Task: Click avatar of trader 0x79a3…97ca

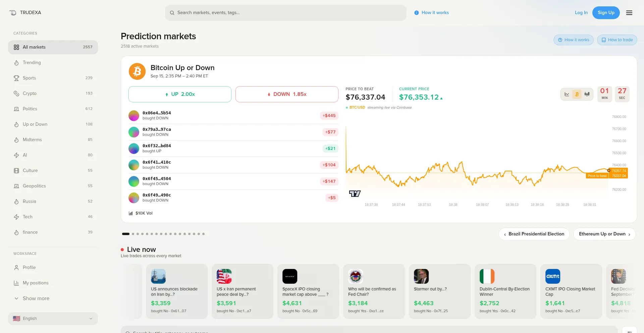Action: point(134,132)
